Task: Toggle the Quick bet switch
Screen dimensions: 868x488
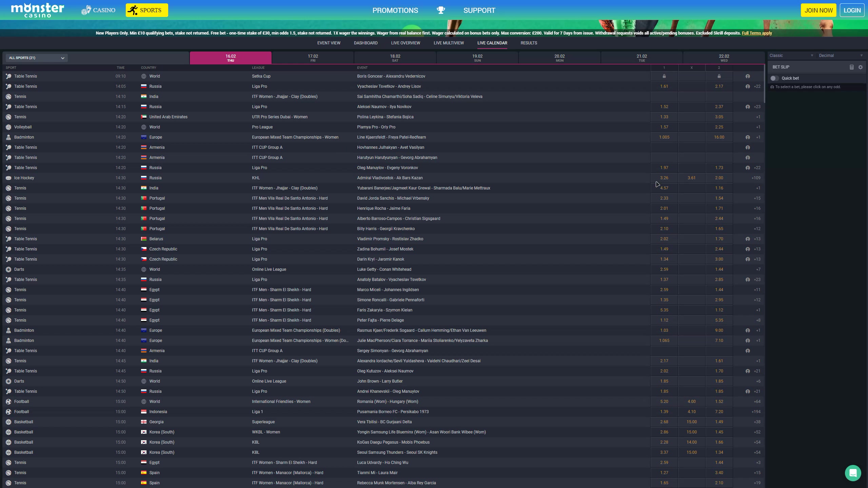Action: pos(774,78)
